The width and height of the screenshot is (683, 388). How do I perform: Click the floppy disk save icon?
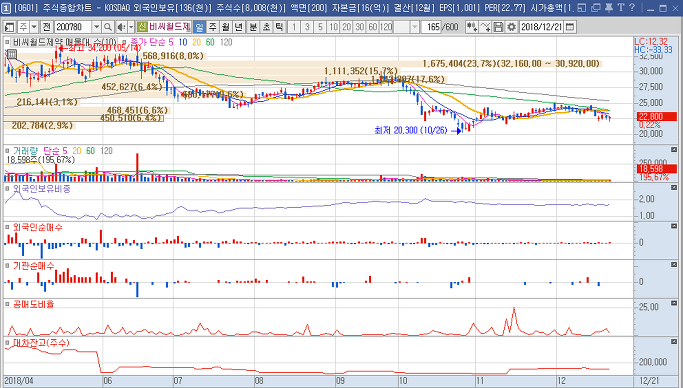498,27
